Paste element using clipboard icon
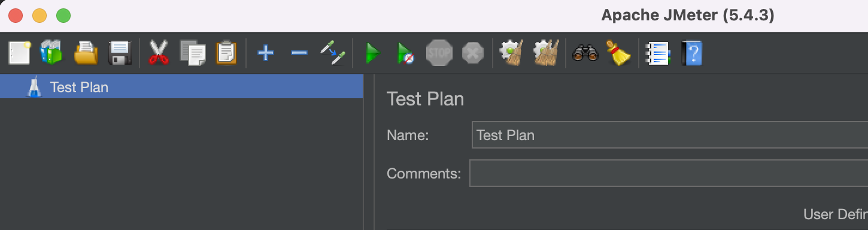This screenshot has width=868, height=230. point(226,53)
